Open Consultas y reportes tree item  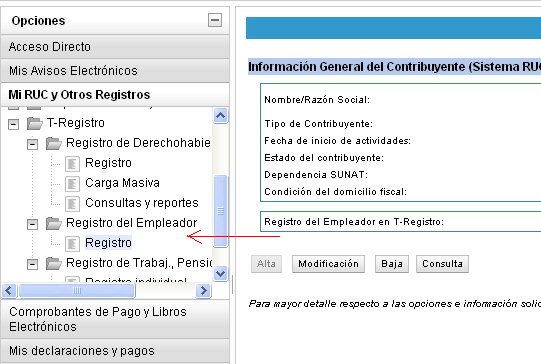(x=142, y=203)
